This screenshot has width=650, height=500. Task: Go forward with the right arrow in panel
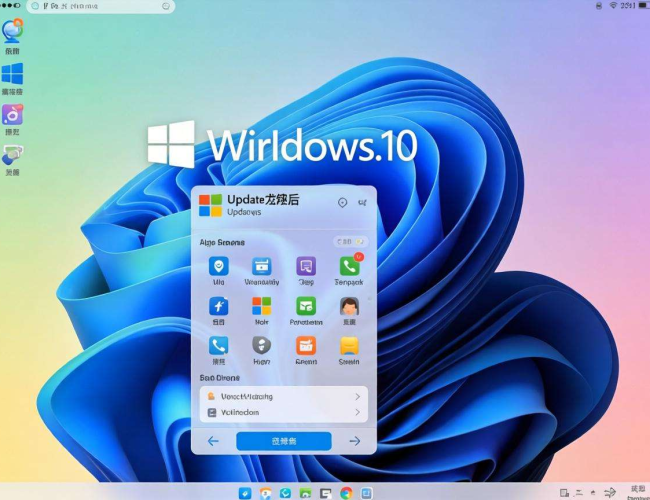click(355, 441)
